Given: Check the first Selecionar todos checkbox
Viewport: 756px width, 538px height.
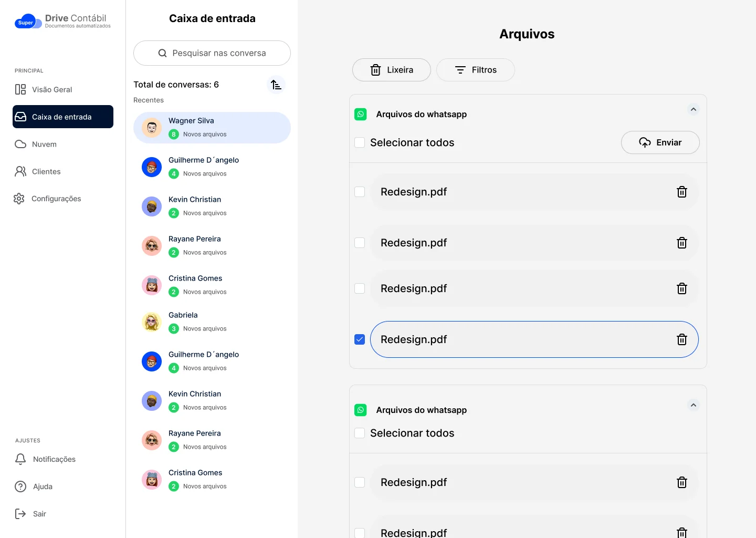Looking at the screenshot, I should 360,143.
